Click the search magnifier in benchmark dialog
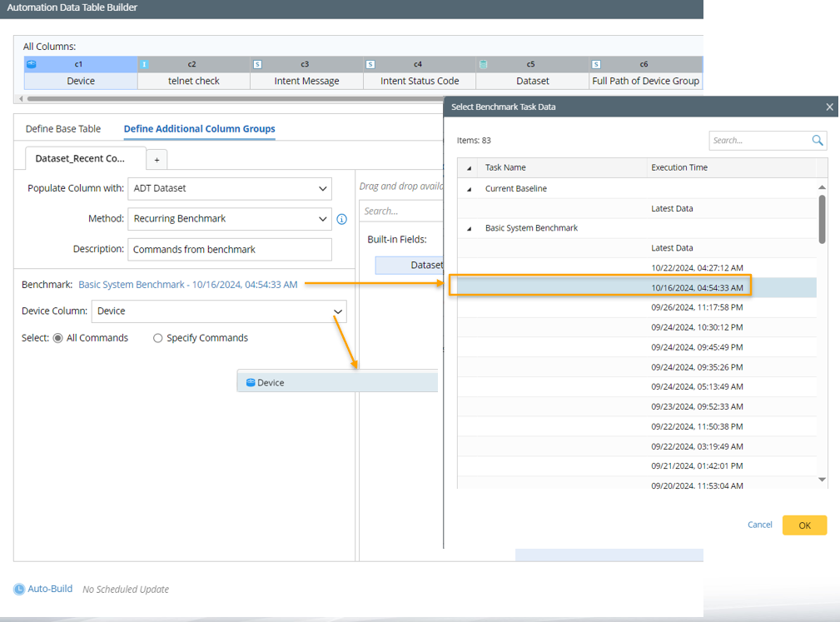 [x=818, y=141]
